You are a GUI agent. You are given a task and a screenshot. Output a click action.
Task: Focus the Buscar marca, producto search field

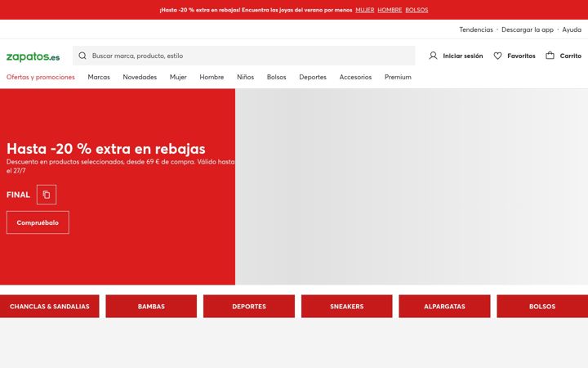coord(244,56)
